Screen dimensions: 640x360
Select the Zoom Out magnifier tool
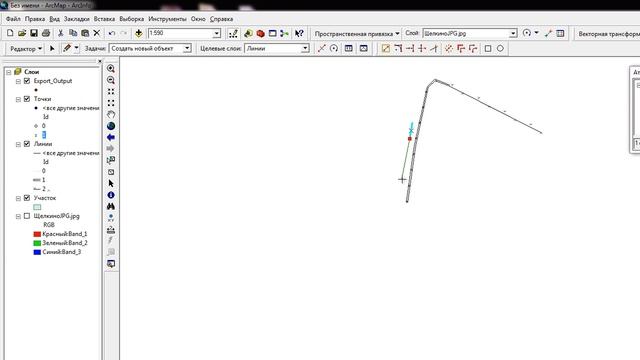click(111, 80)
